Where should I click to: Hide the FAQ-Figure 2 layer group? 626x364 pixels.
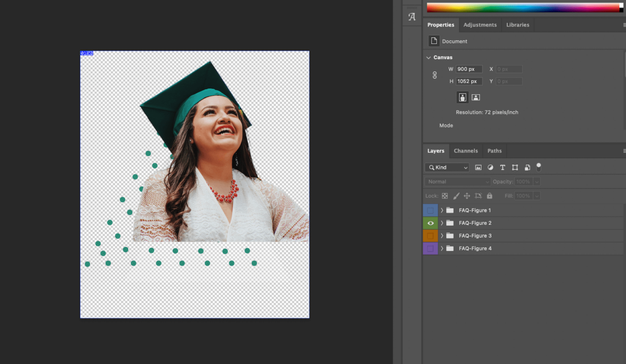point(430,223)
